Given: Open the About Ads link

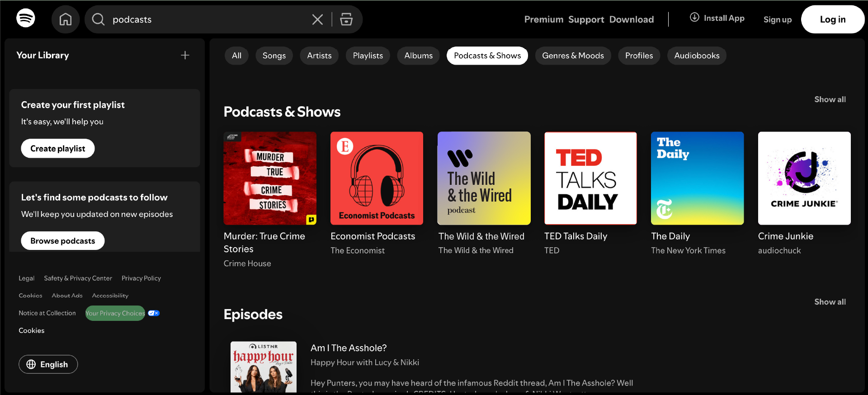Looking at the screenshot, I should pos(67,296).
